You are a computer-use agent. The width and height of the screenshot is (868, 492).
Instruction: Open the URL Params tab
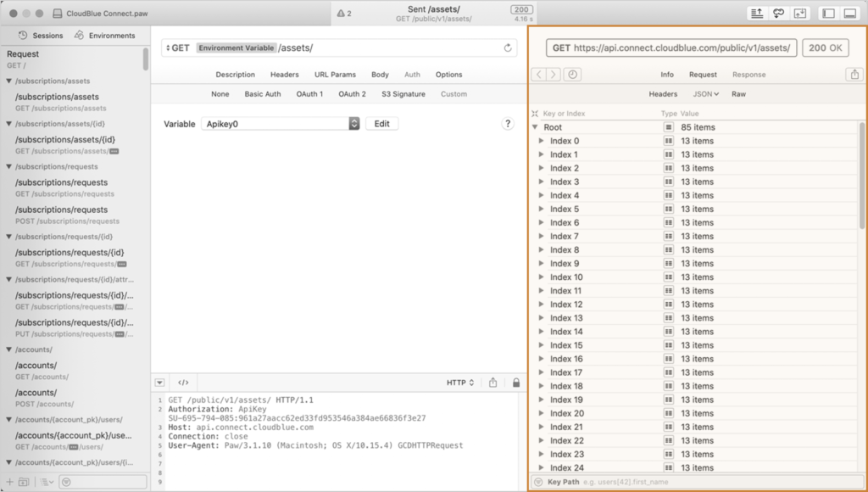point(335,75)
